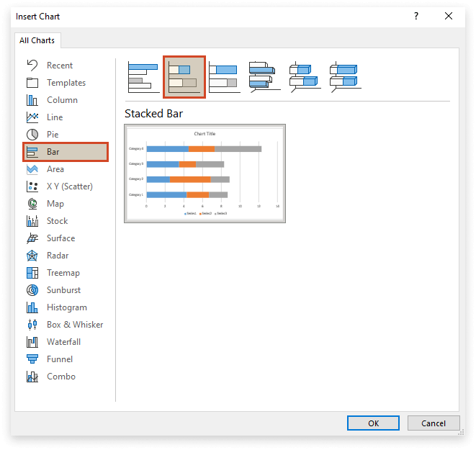Image resolution: width=476 pixels, height=450 pixels.
Task: Open the Box & Whisker category
Action: pos(66,325)
